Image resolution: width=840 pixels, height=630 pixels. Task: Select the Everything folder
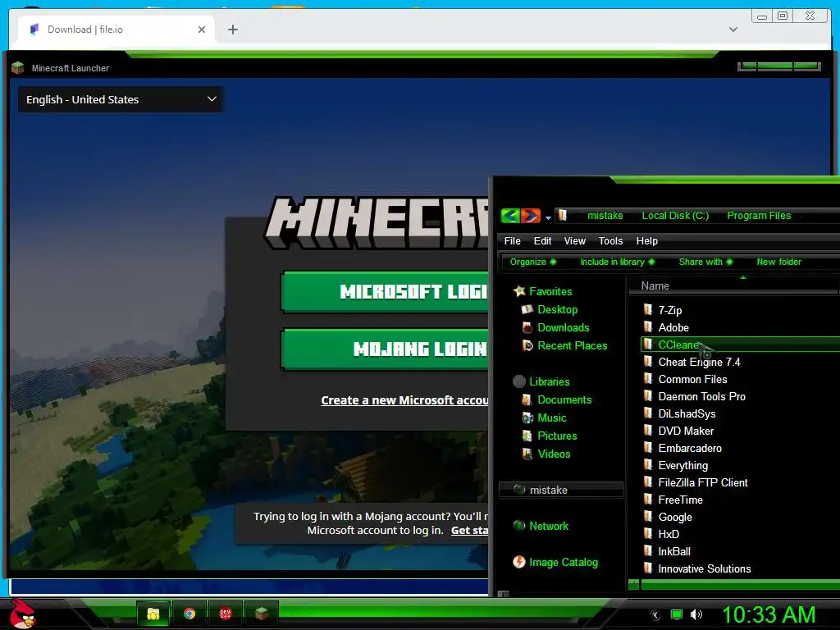(x=682, y=466)
